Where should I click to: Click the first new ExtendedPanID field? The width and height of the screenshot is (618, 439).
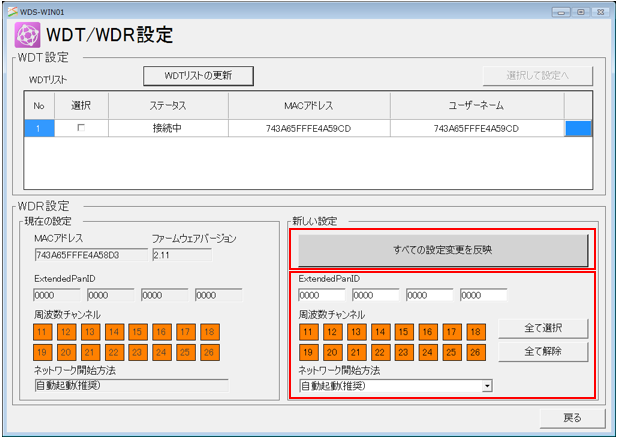(x=321, y=295)
